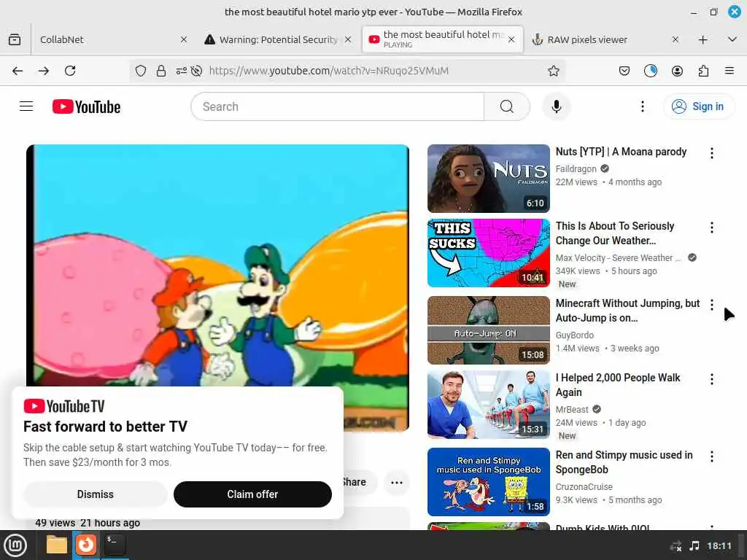Open YouTube settings three-dot menu
The image size is (747, 560).
click(x=642, y=106)
